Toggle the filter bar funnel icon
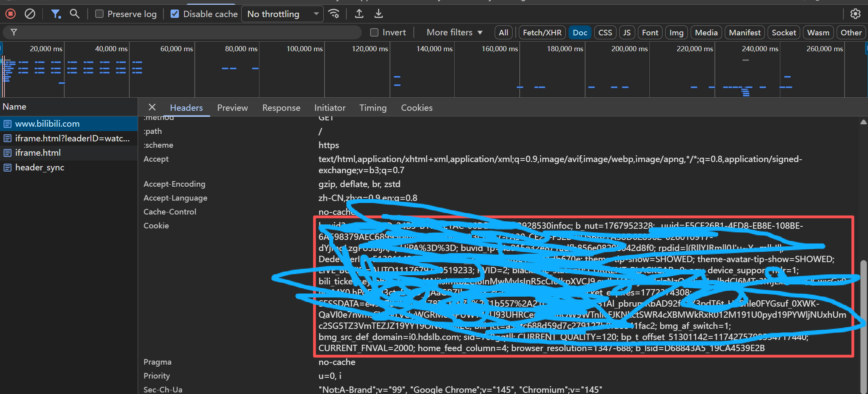The width and height of the screenshot is (868, 394). (x=56, y=14)
